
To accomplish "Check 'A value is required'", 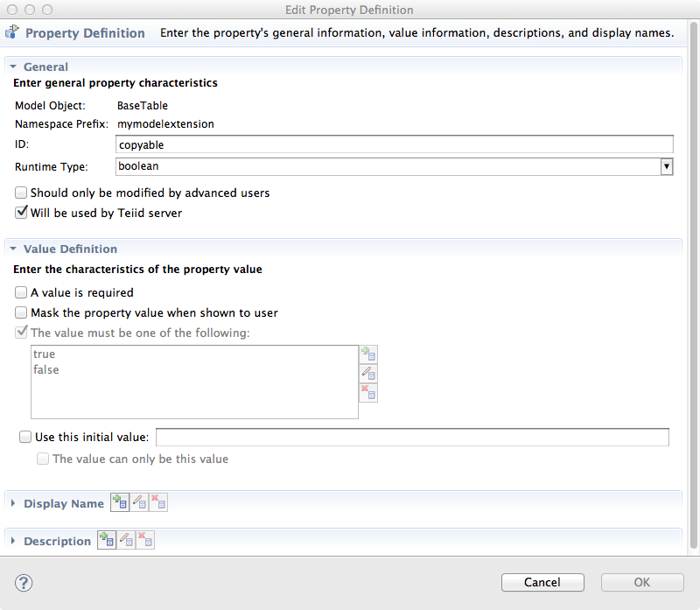I will pyautogui.click(x=20, y=291).
